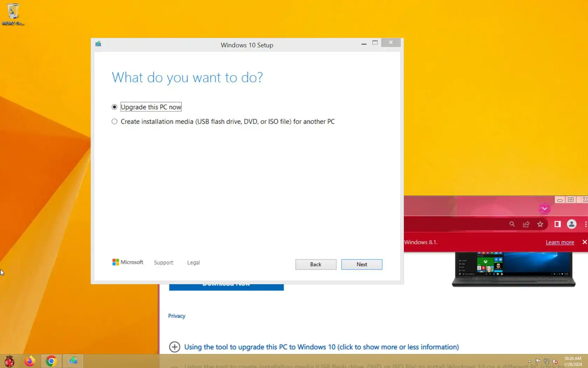Open the Privacy link on the webpage
Screen dimensions: 588x368
click(176, 316)
